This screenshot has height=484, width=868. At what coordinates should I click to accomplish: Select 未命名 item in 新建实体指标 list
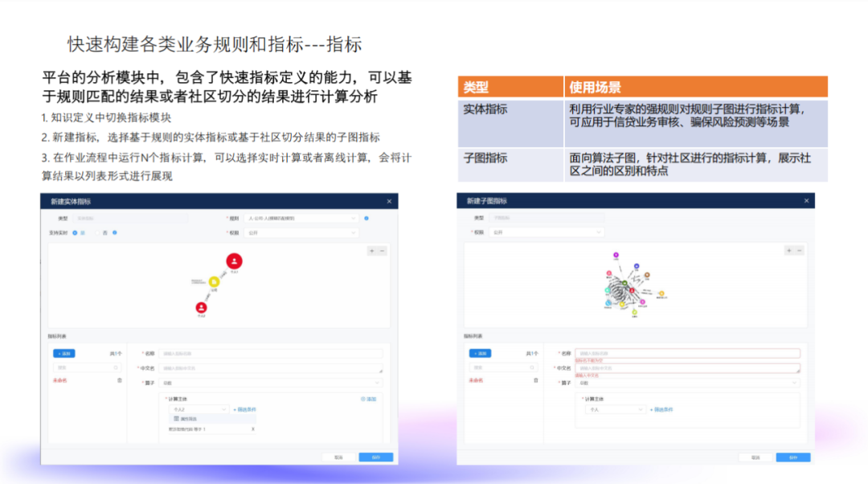(x=59, y=380)
